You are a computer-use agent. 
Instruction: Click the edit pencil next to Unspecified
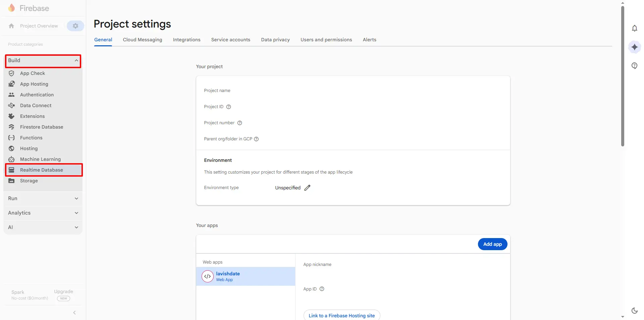pyautogui.click(x=307, y=188)
